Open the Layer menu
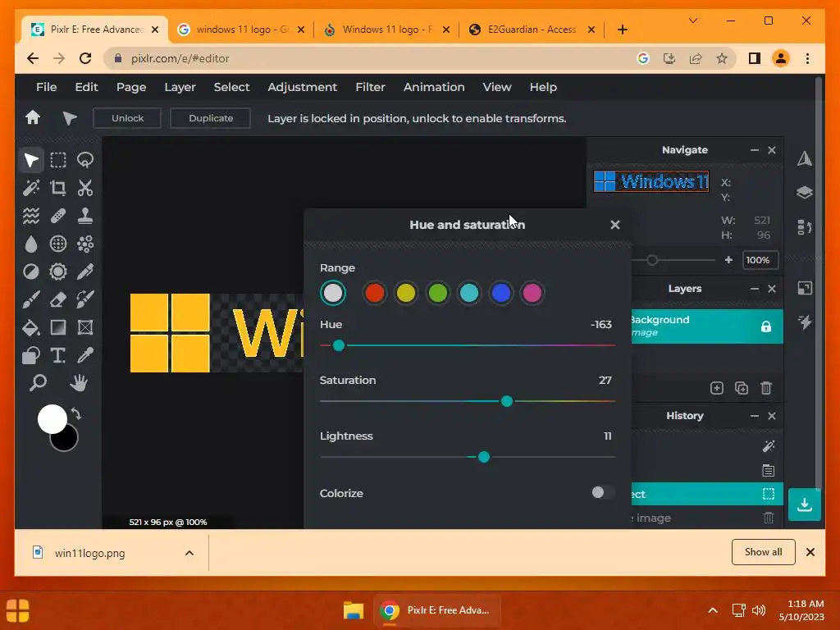840x630 pixels. point(180,87)
